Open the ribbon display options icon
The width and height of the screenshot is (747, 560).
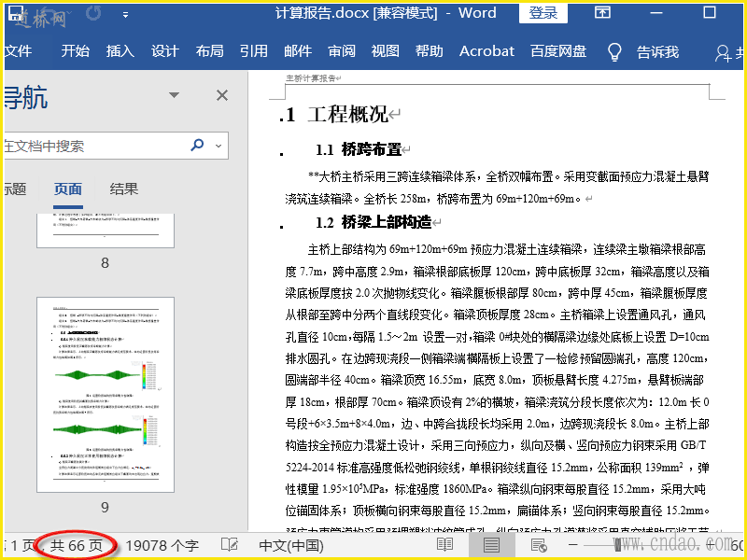(603, 13)
